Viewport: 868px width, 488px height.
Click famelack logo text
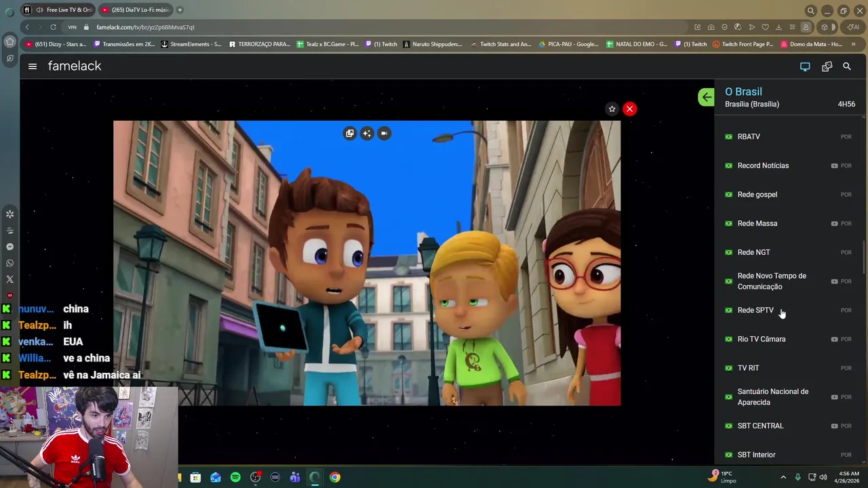[x=75, y=66]
